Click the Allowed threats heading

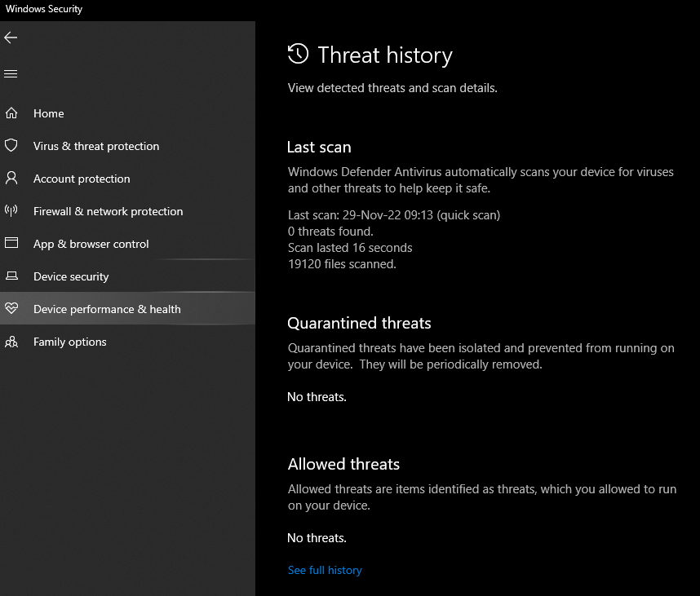[x=343, y=464]
